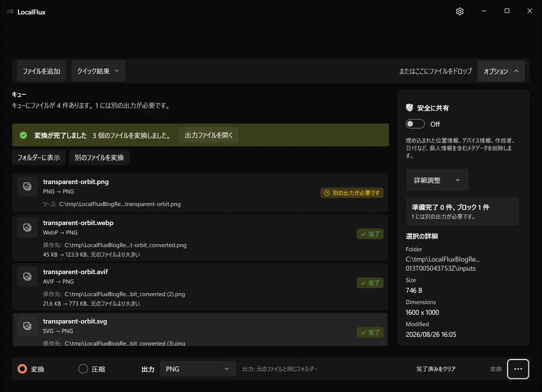
Task: Click 別のファイルを変換 button
Action: point(99,158)
